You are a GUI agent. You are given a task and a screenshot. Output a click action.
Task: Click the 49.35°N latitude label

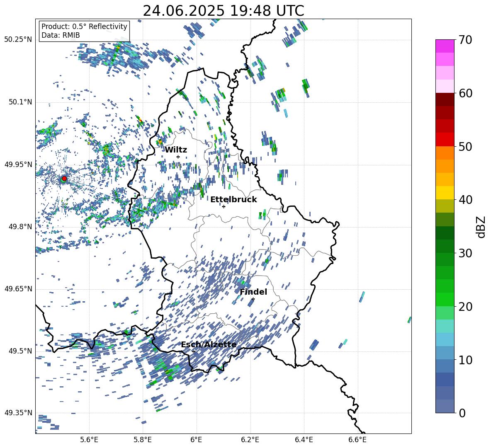click(18, 413)
